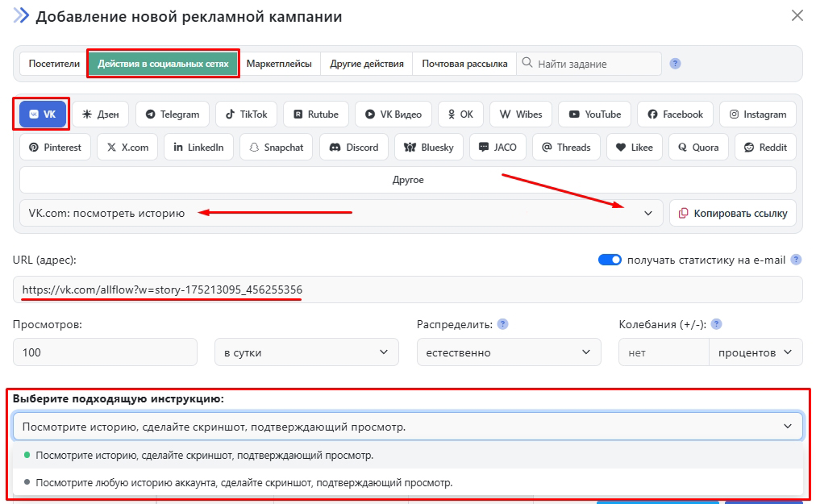This screenshot has width=816, height=504.
Task: Select the first instruction about viewing the story
Action: 204,455
